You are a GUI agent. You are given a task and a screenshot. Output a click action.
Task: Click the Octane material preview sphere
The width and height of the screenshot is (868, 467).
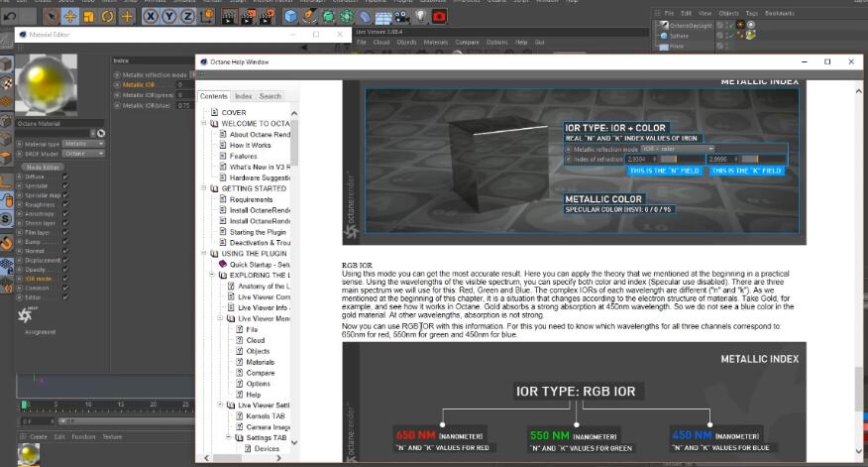coord(47,84)
